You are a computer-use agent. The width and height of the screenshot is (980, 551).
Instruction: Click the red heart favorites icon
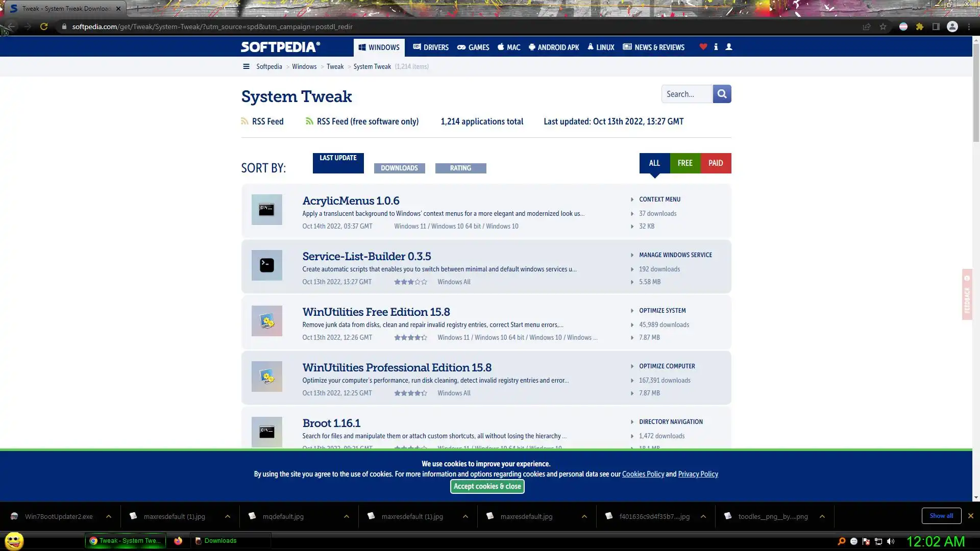[x=703, y=47]
